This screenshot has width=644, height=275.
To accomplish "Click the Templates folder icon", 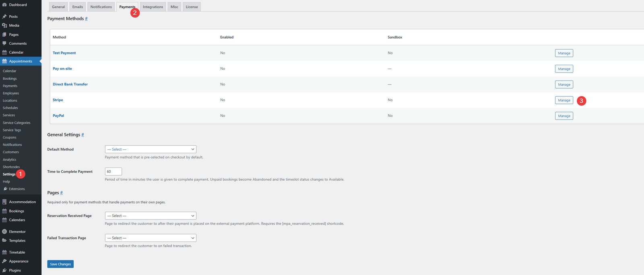I will (4, 240).
